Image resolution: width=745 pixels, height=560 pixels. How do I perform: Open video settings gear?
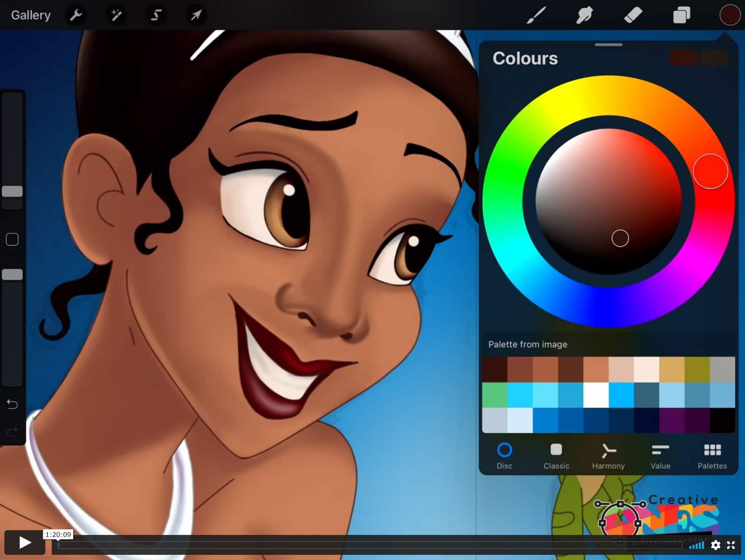[716, 545]
